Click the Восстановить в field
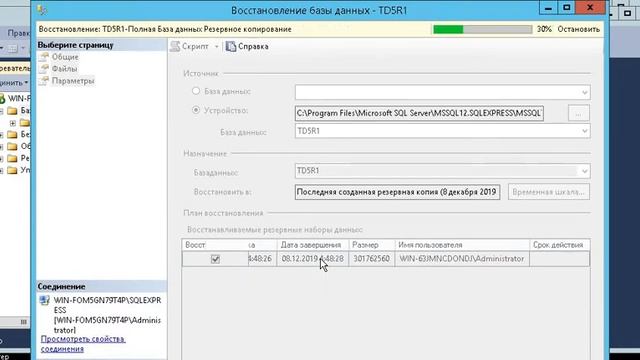Viewport: 640px width, 360px height. 397,192
